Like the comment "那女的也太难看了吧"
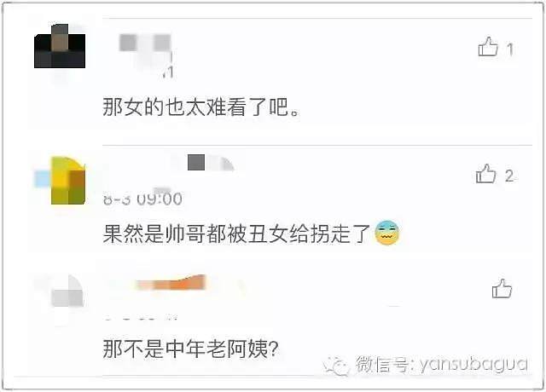 click(488, 47)
